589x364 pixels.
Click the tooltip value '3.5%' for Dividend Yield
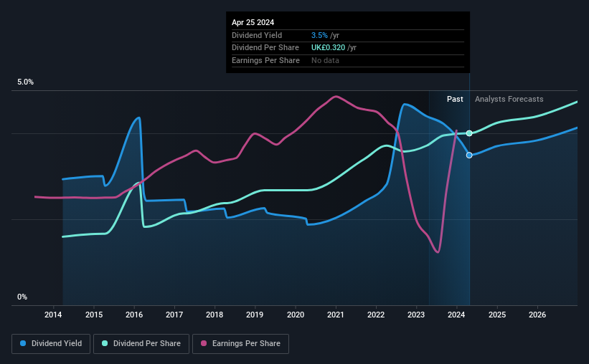tap(319, 35)
